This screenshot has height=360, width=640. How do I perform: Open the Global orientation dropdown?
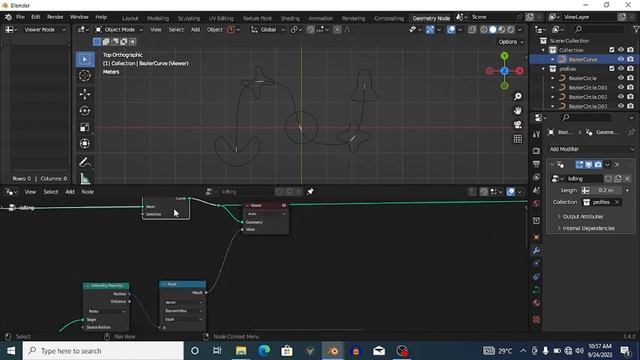click(x=268, y=29)
